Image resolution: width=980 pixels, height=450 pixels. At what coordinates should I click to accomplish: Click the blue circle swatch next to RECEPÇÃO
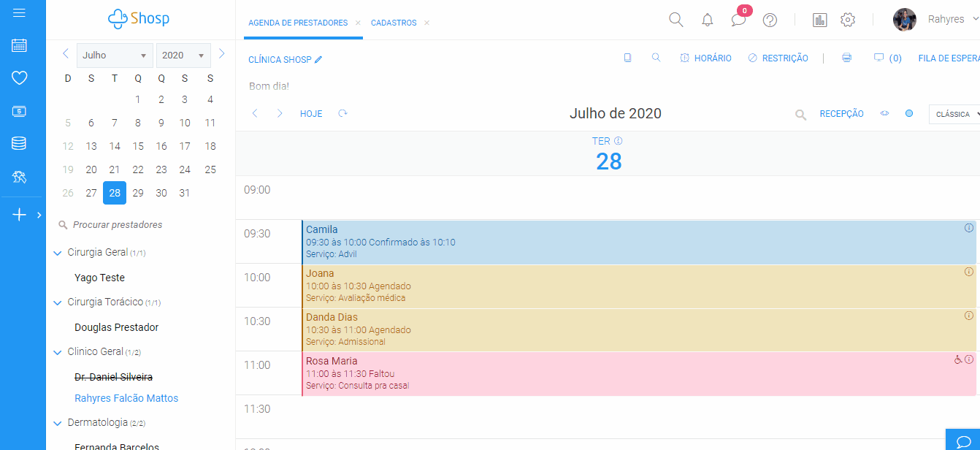coord(909,113)
